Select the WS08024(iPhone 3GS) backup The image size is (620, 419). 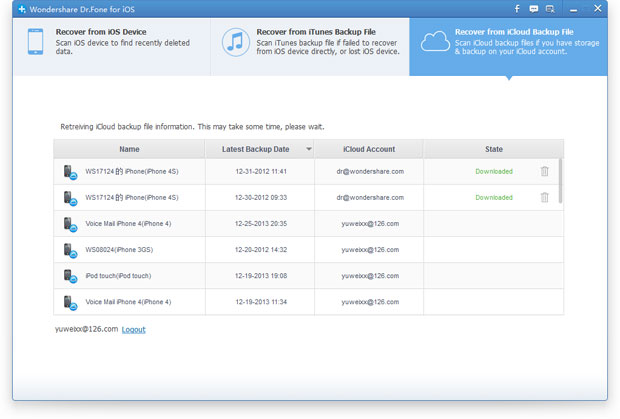[119, 249]
